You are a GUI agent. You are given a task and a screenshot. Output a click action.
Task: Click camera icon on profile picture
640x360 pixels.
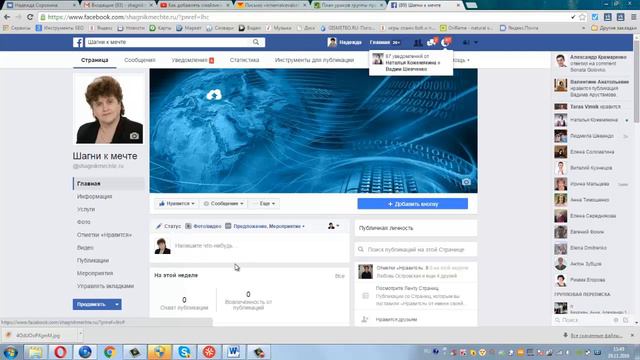coord(134,136)
